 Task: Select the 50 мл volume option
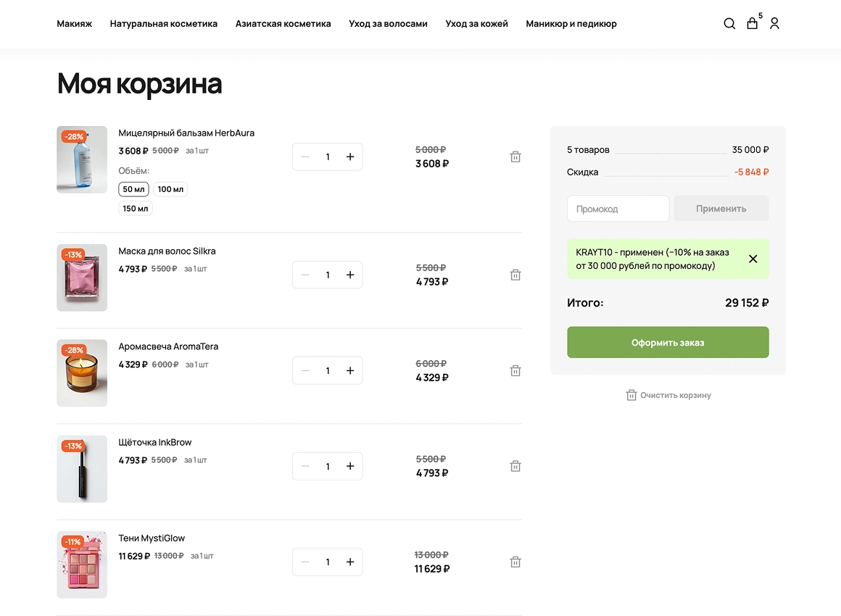(133, 189)
